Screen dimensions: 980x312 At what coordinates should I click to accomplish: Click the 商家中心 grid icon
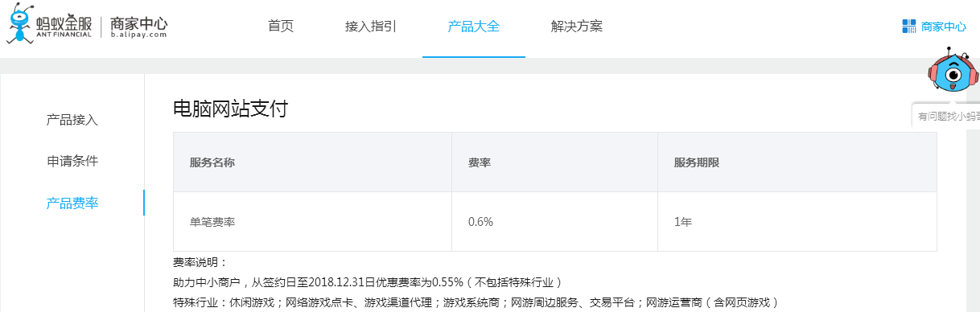[909, 26]
